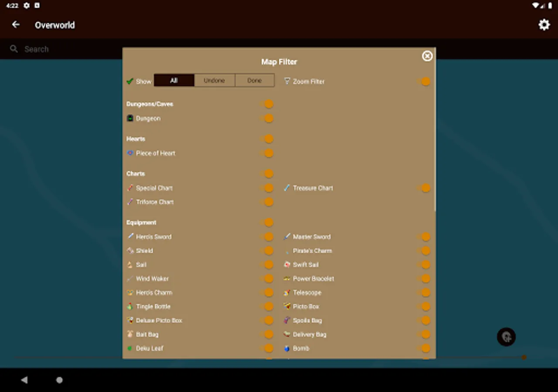This screenshot has width=558, height=392.
Task: Toggle the Triforce Chart switch
Action: 267,202
